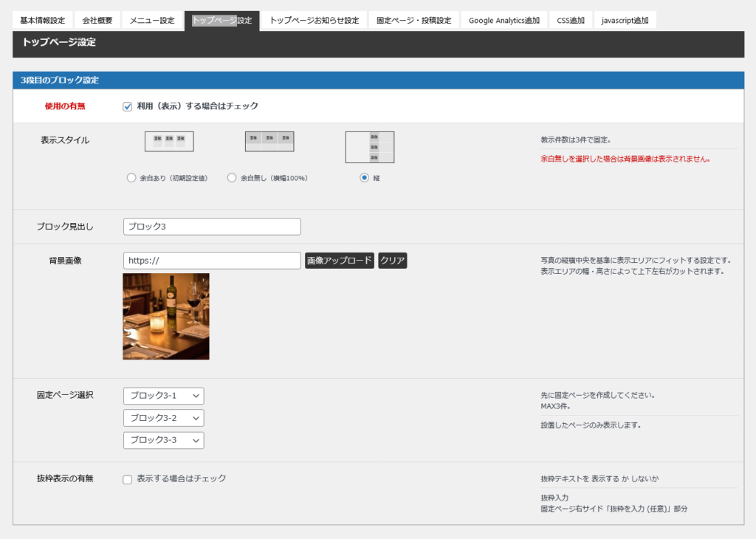The height and width of the screenshot is (539, 756).
Task: Click the restaurant background image thumbnail
Action: pos(166,316)
